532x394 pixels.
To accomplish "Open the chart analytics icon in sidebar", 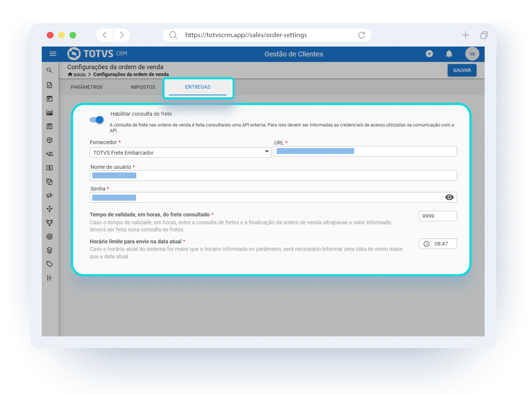I will [x=49, y=112].
